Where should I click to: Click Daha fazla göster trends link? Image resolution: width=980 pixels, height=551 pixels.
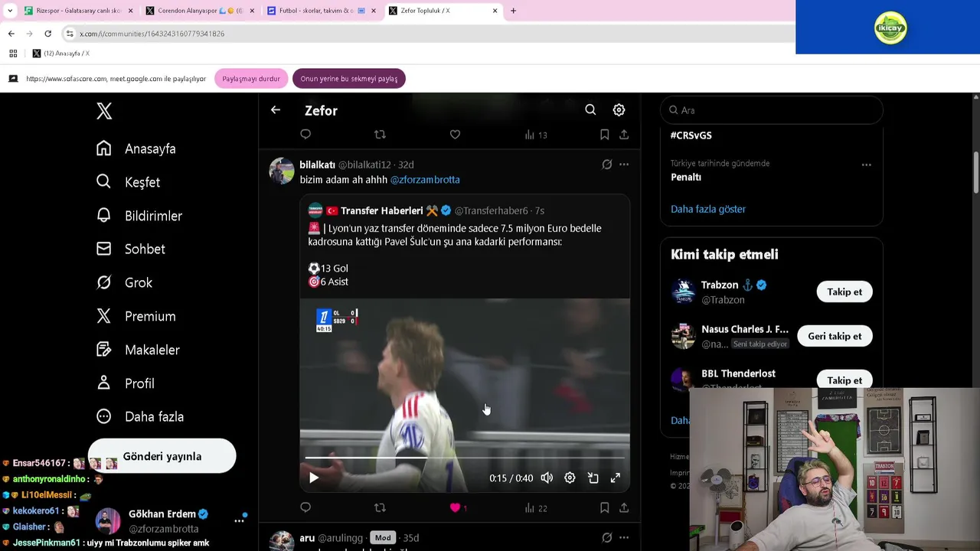[708, 209]
